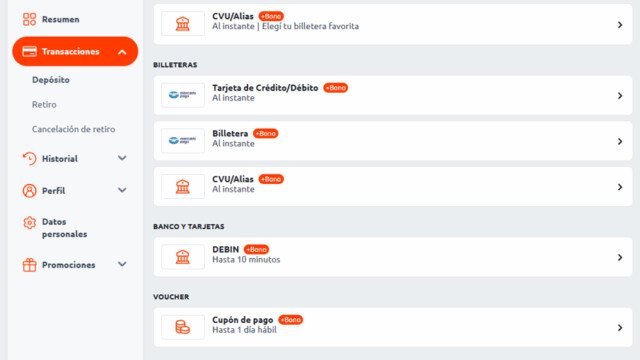Click +Bono badge on CVU/Alias under Billeteras
640x360 pixels.
(271, 179)
